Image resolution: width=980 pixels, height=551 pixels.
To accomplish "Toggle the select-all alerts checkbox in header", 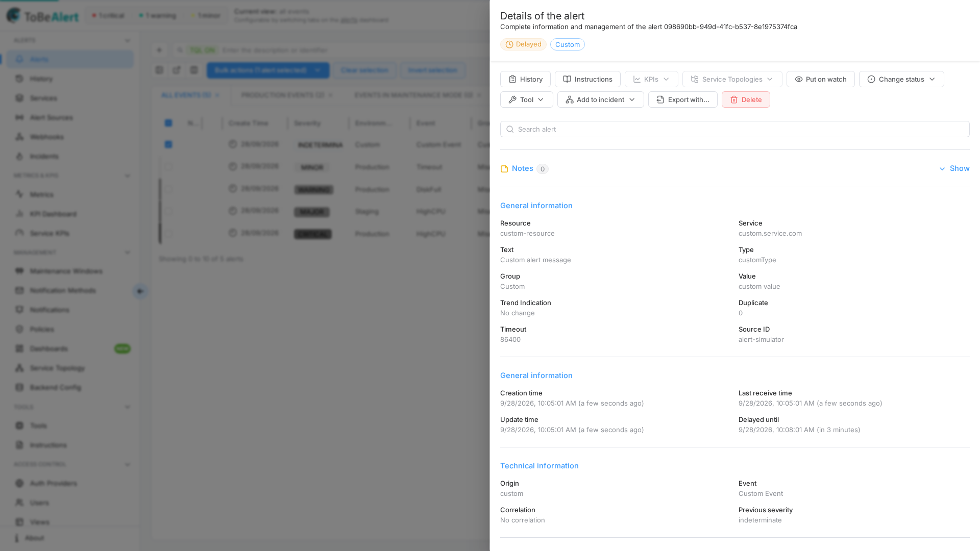I will (168, 123).
